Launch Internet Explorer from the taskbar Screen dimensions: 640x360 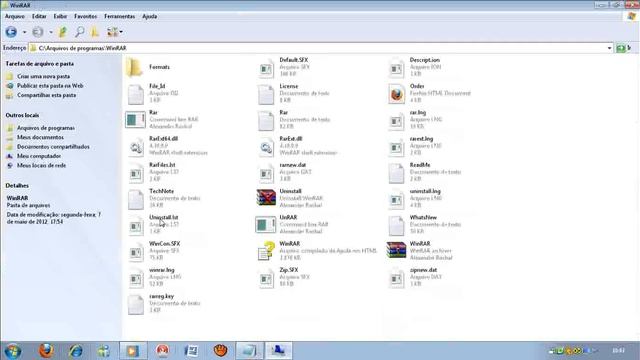[76, 351]
